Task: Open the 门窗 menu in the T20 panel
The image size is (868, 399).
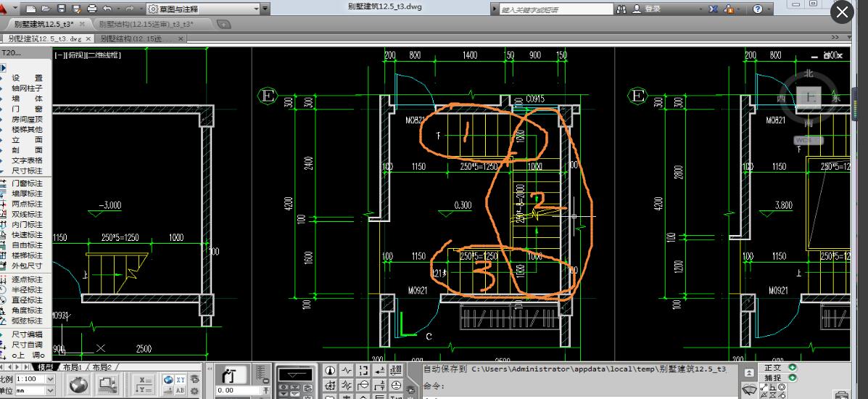Action: point(27,109)
